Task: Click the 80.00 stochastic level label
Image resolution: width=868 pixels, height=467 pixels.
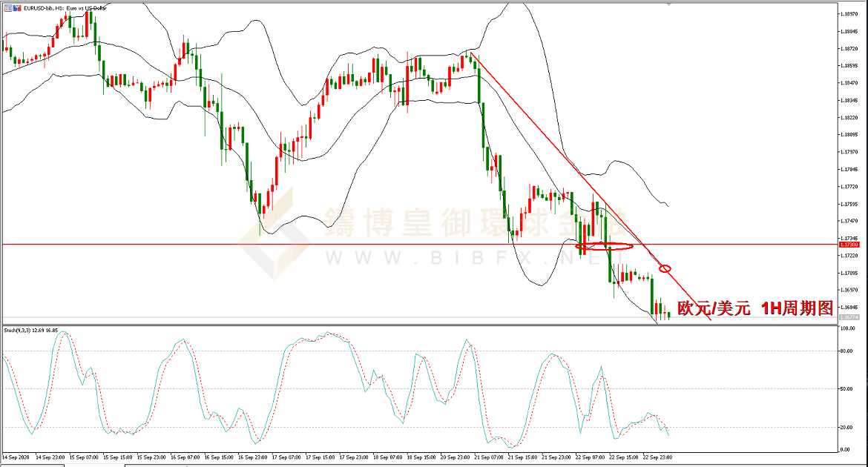Action: coord(848,351)
